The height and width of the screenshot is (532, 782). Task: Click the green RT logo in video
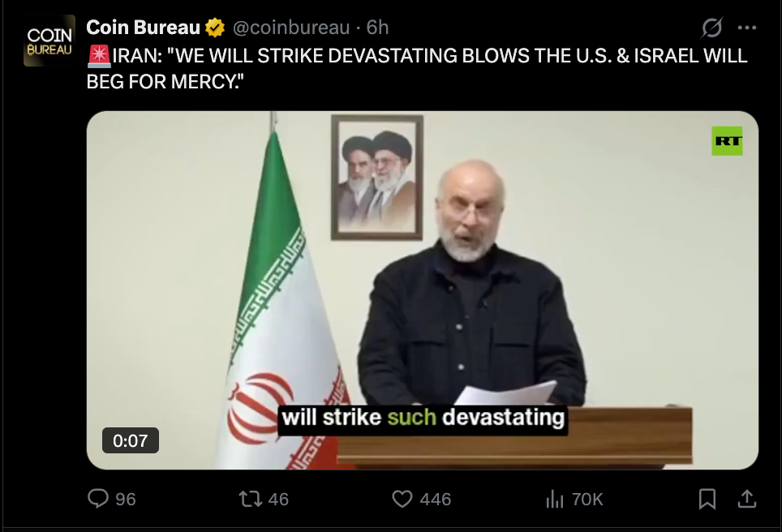(x=727, y=141)
